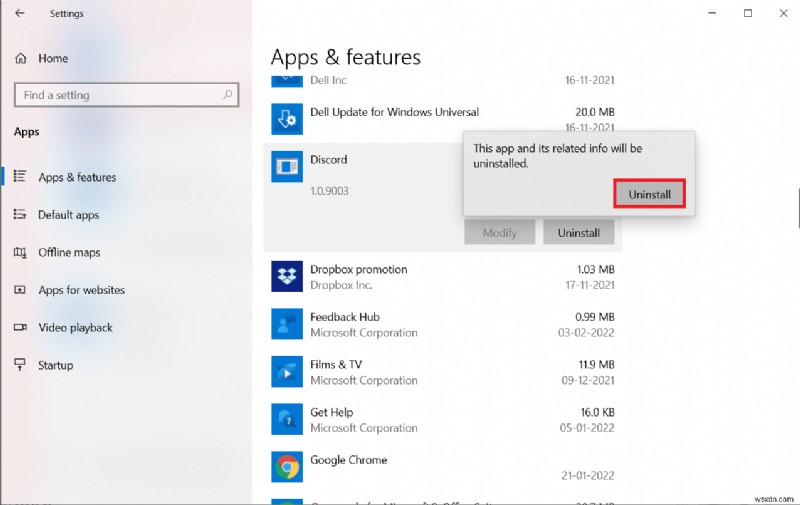Click the search magnifier icon in Find a setting
The width and height of the screenshot is (800, 505).
tap(228, 94)
